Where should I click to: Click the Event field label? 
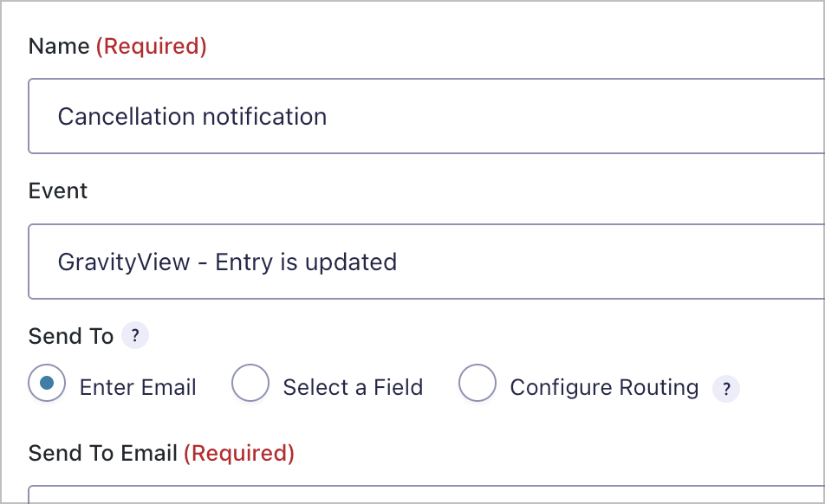[57, 191]
